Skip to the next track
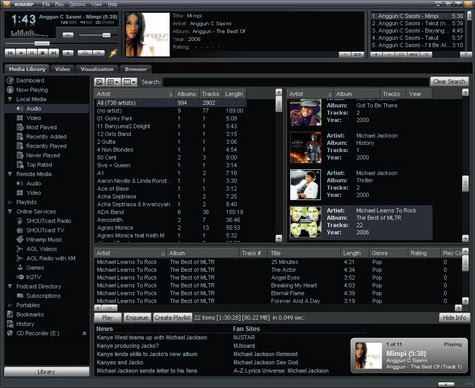This screenshot has height=388, width=475. click(54, 53)
